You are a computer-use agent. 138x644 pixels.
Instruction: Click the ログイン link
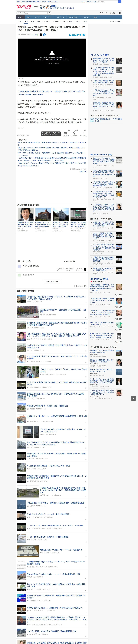[x=42, y=8]
